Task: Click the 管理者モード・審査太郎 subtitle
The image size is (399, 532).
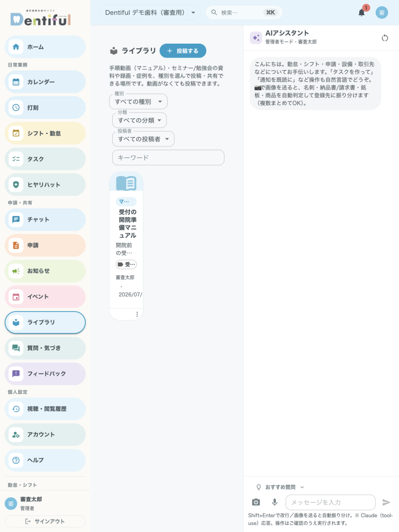Action: (x=291, y=42)
